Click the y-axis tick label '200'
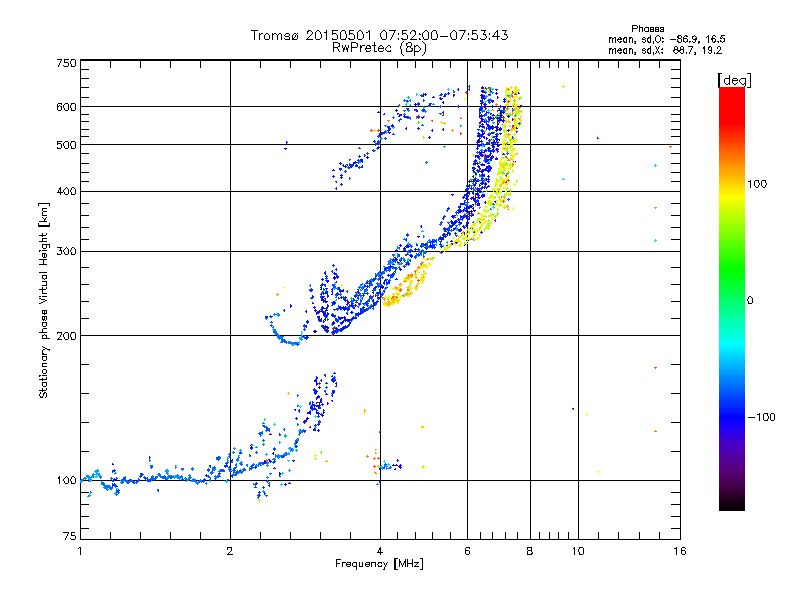The width and height of the screenshot is (800, 600). coord(66,336)
